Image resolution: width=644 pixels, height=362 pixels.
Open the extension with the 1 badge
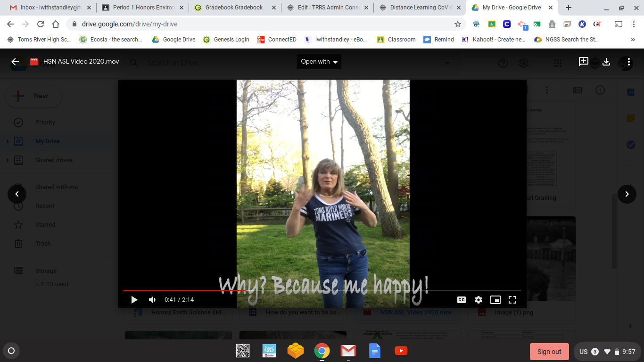click(522, 25)
